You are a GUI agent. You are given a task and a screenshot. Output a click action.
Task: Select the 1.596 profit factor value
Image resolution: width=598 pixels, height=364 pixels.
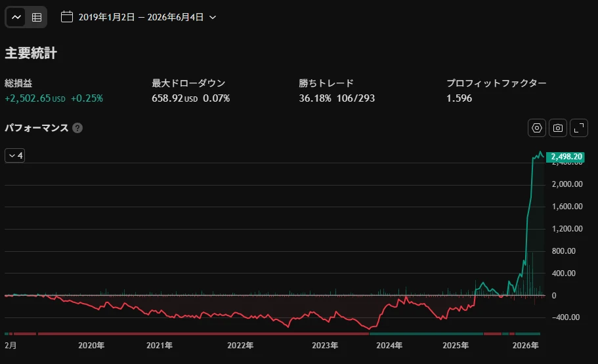point(459,98)
